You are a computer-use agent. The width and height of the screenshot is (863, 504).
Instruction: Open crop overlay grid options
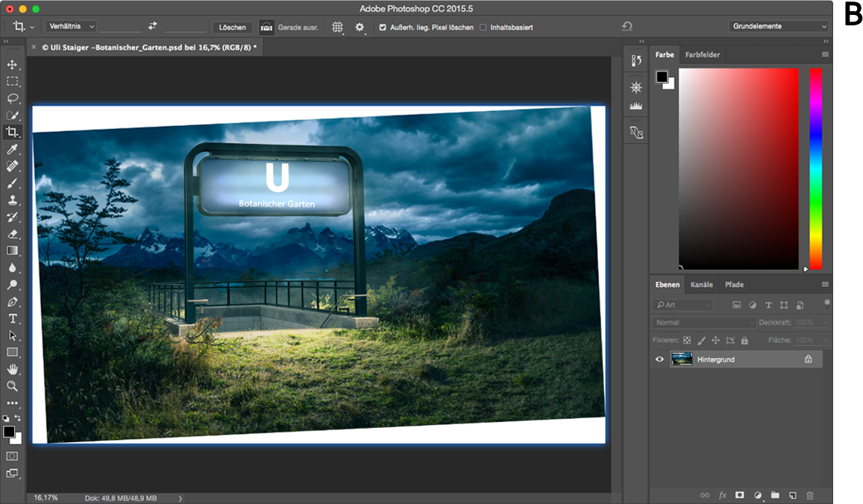[337, 27]
